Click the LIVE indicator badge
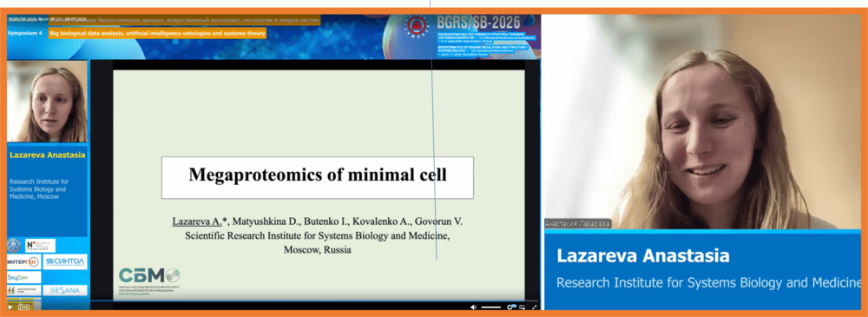868x317 pixels. coord(23,307)
